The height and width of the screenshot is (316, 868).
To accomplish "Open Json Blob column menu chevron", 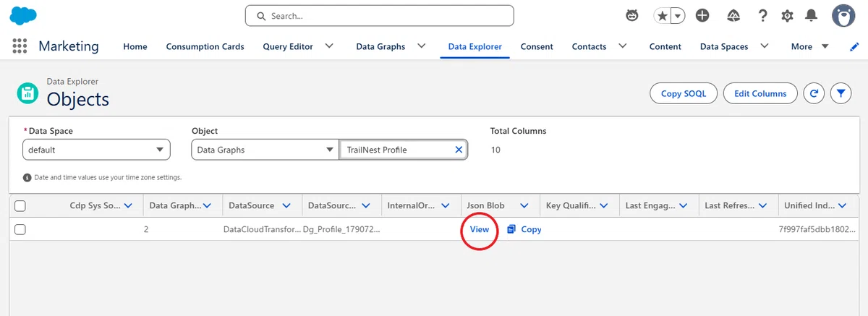I will [524, 206].
